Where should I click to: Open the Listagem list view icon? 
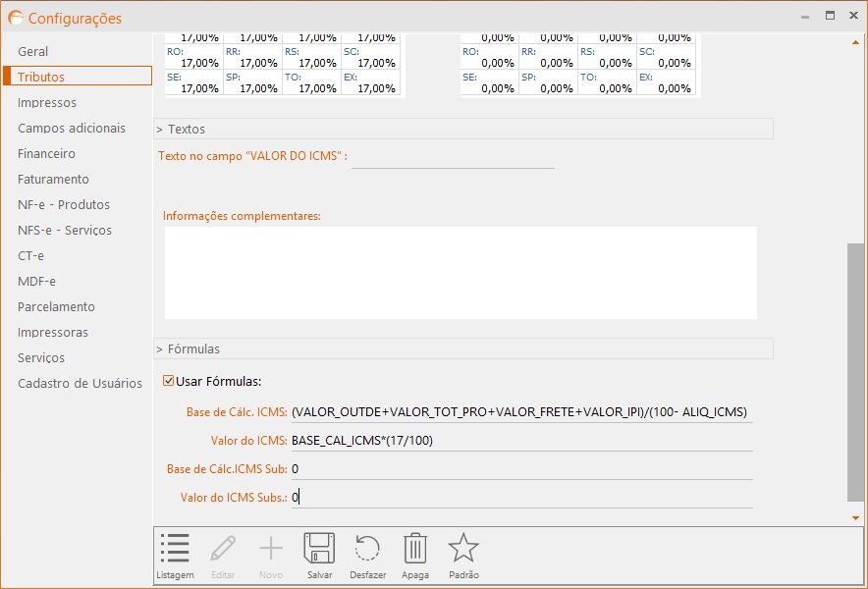(175, 550)
